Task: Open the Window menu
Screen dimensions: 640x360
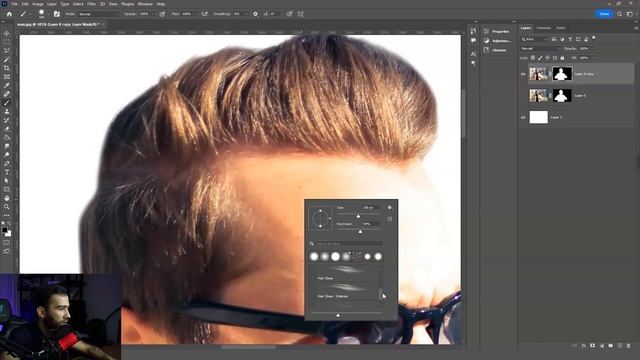Action: coord(145,4)
